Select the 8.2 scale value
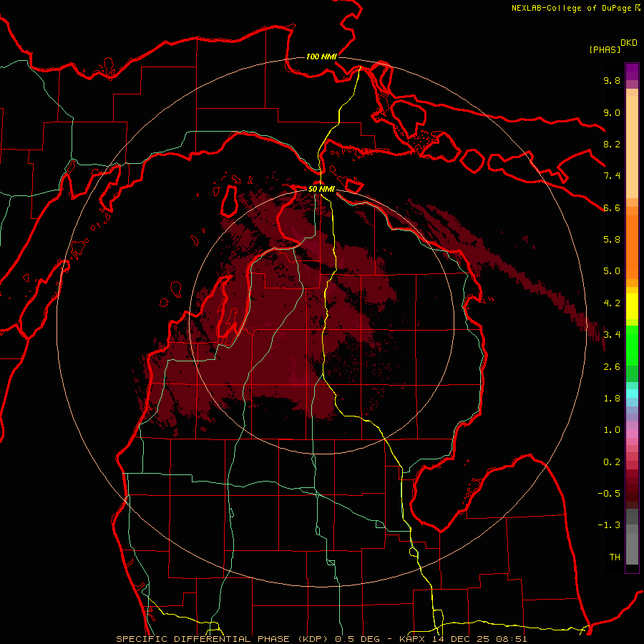 pos(612,144)
